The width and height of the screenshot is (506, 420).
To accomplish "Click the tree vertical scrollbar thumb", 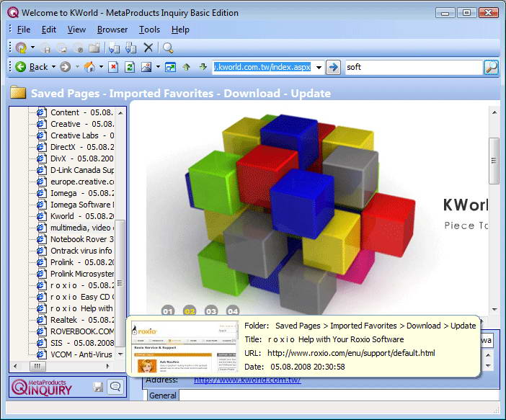I will point(120,283).
